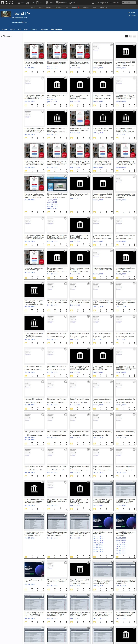Image resolution: width=138 pixels, height=644 pixels.
Task: Share the Java4Life profile
Action: pos(132,12)
